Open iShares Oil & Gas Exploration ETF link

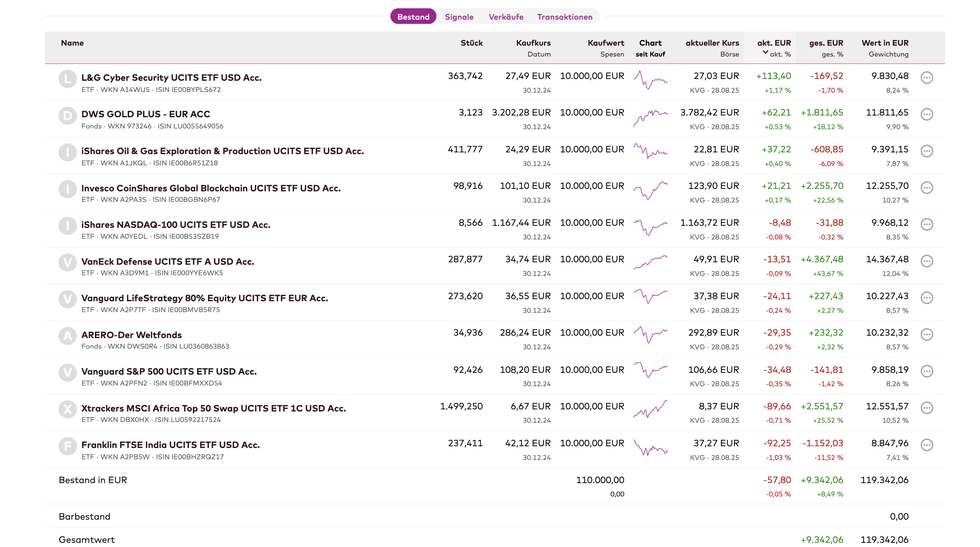(x=223, y=151)
